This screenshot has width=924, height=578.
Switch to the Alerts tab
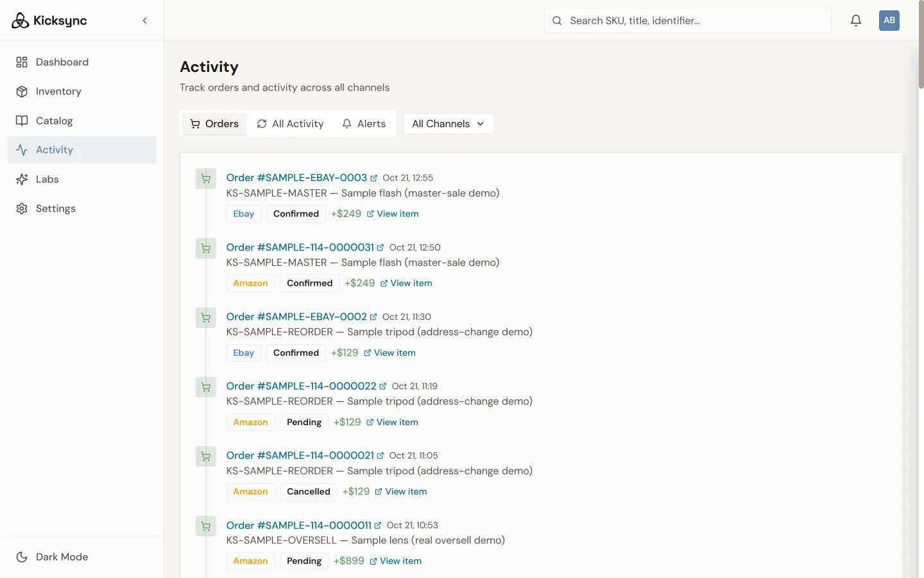coord(364,124)
